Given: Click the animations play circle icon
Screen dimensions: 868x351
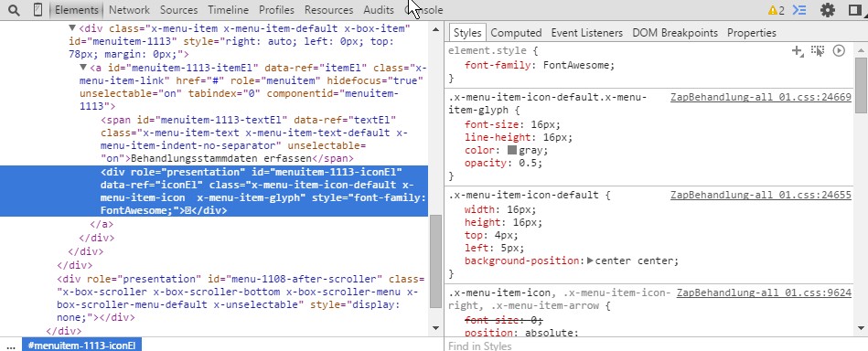Looking at the screenshot, I should 839,51.
